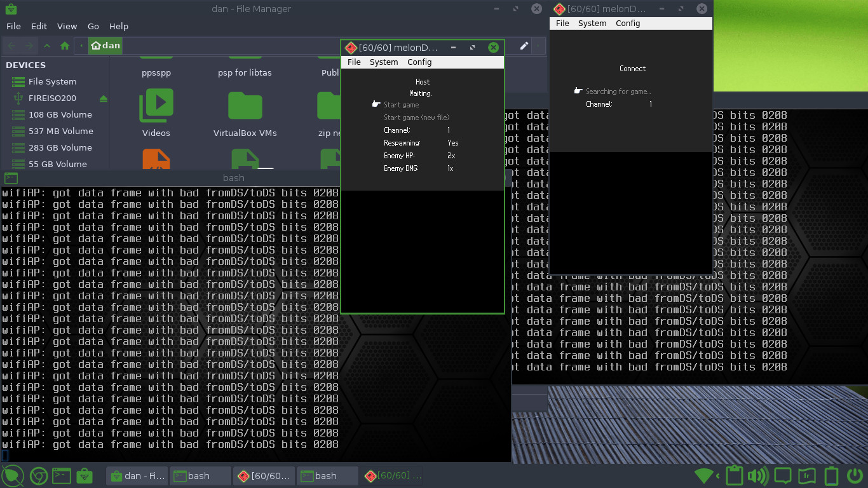The width and height of the screenshot is (868, 488).
Task: Open File menu in melonDS Connect window
Action: pyautogui.click(x=562, y=23)
